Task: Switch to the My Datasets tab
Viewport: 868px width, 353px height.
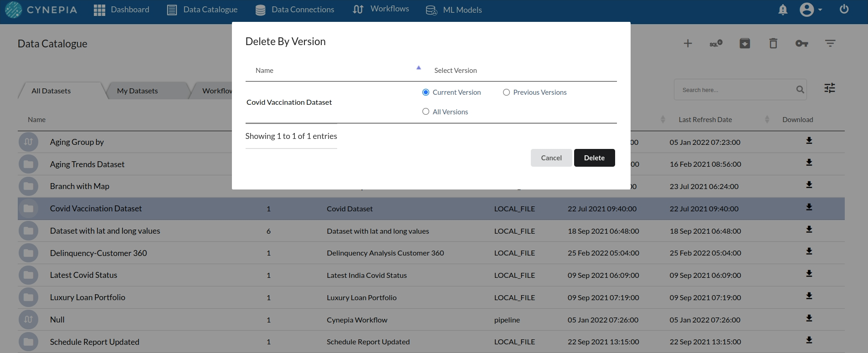Action: pos(137,91)
